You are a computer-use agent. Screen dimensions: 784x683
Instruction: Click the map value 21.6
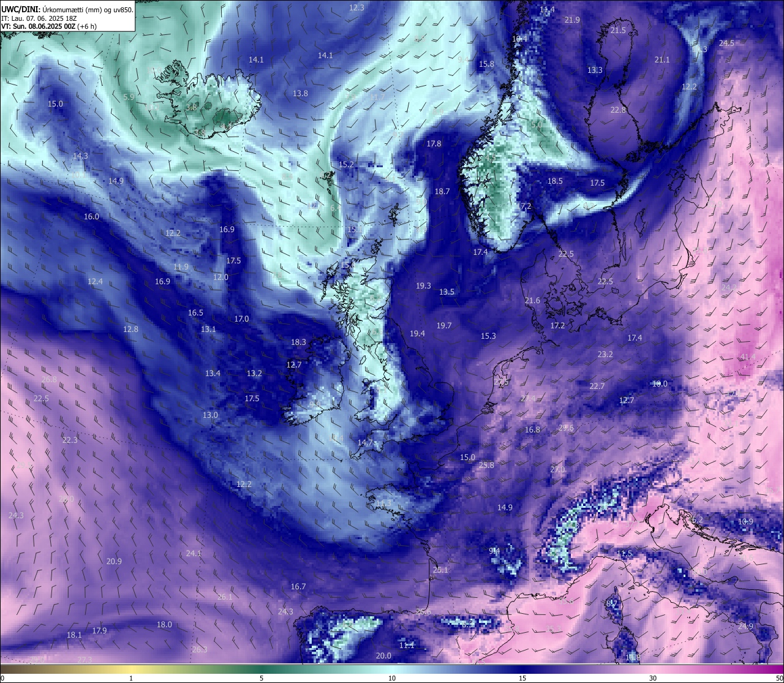[532, 300]
